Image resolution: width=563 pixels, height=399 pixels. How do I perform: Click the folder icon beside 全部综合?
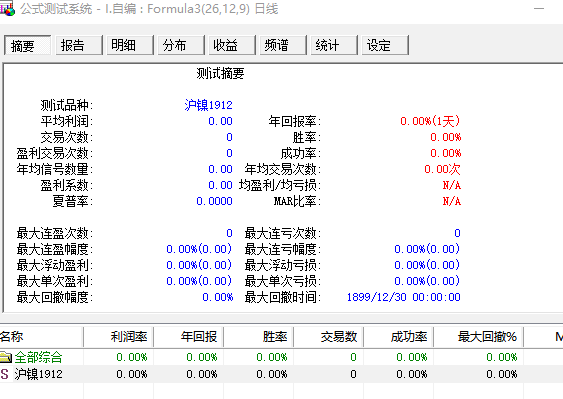pyautogui.click(x=6, y=357)
